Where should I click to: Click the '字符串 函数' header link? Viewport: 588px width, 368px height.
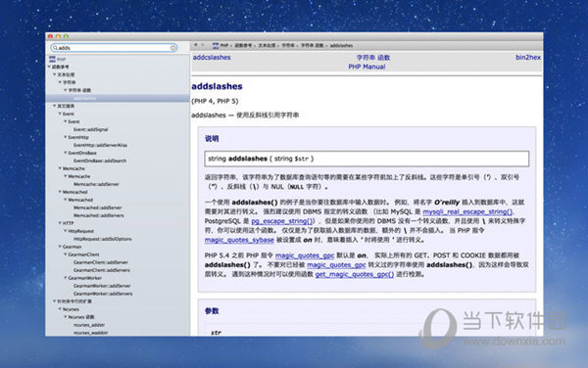[373, 58]
